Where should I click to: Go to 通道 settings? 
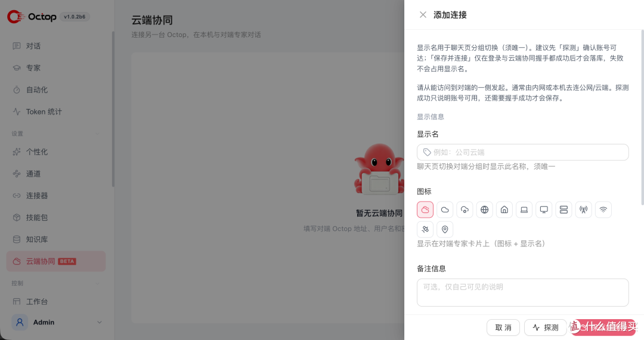click(x=56, y=174)
